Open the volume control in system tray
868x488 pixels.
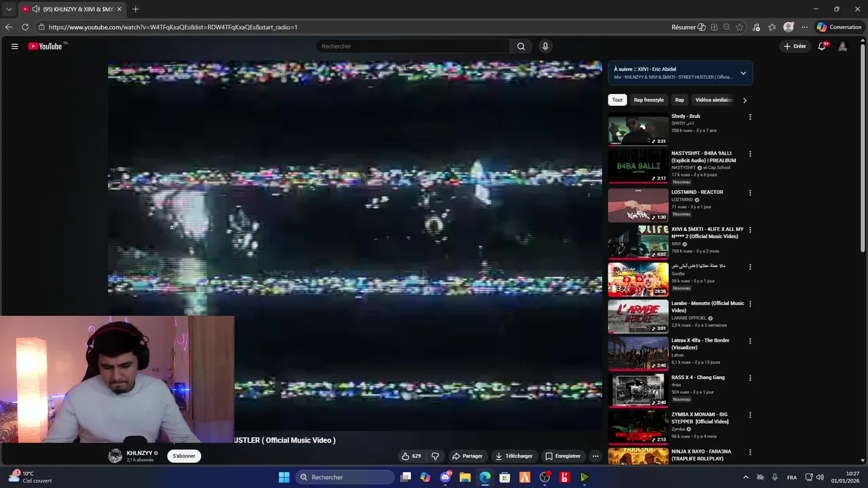point(820,477)
